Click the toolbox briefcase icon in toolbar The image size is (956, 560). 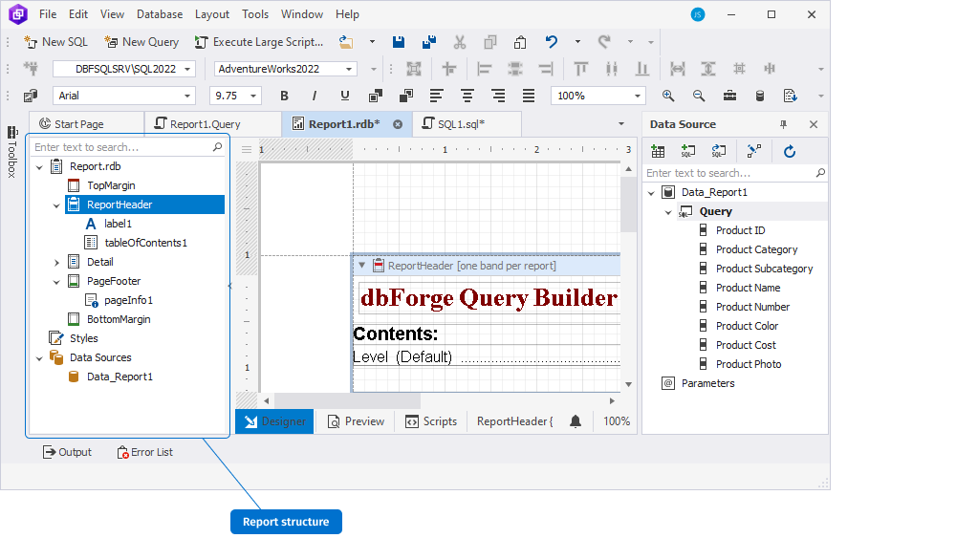(729, 96)
